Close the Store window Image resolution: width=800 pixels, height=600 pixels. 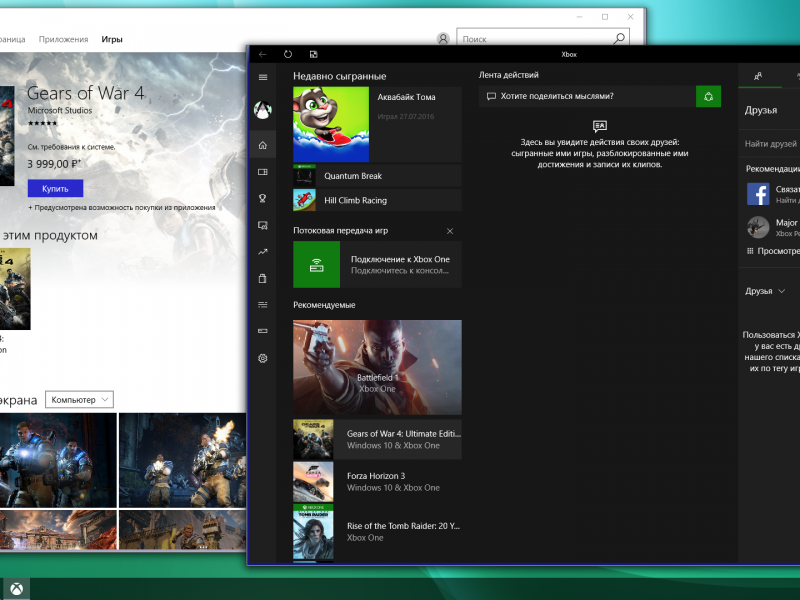[x=631, y=17]
